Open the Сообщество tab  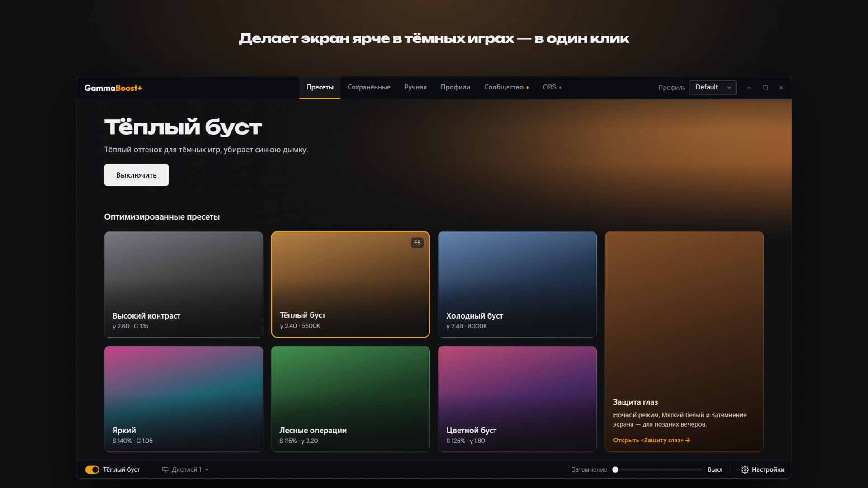pyautogui.click(x=506, y=87)
